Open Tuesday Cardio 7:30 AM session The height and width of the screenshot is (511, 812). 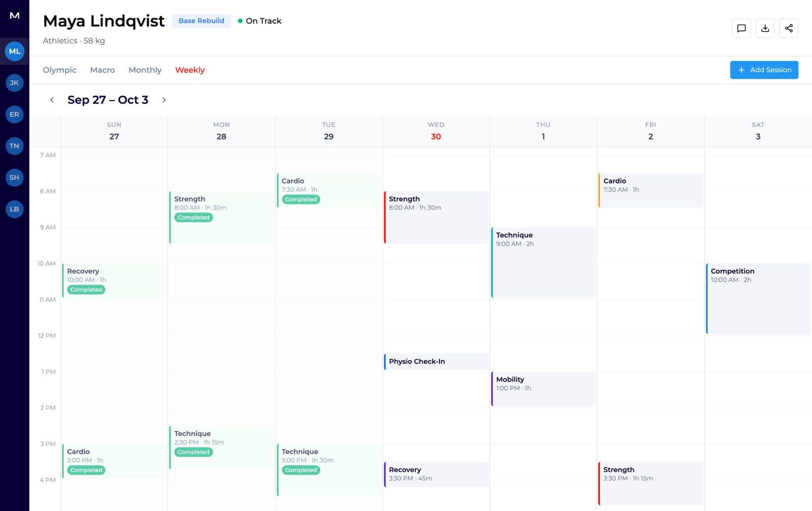click(329, 190)
